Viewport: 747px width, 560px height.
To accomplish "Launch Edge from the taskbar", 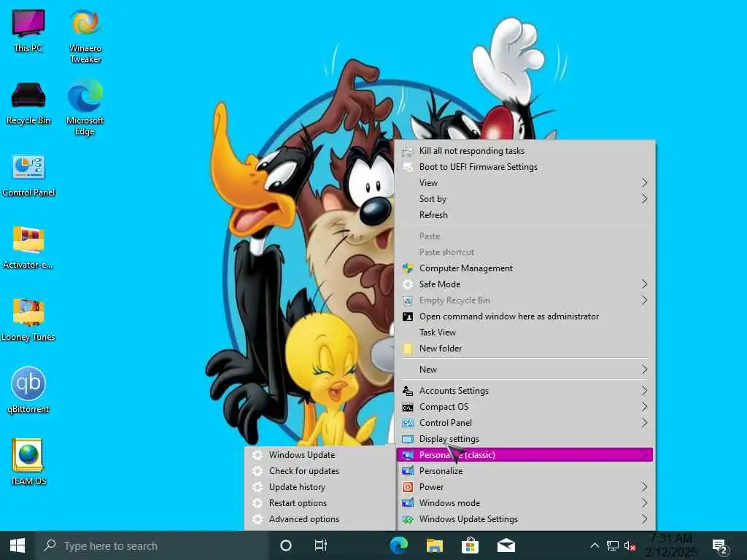I will [x=399, y=545].
